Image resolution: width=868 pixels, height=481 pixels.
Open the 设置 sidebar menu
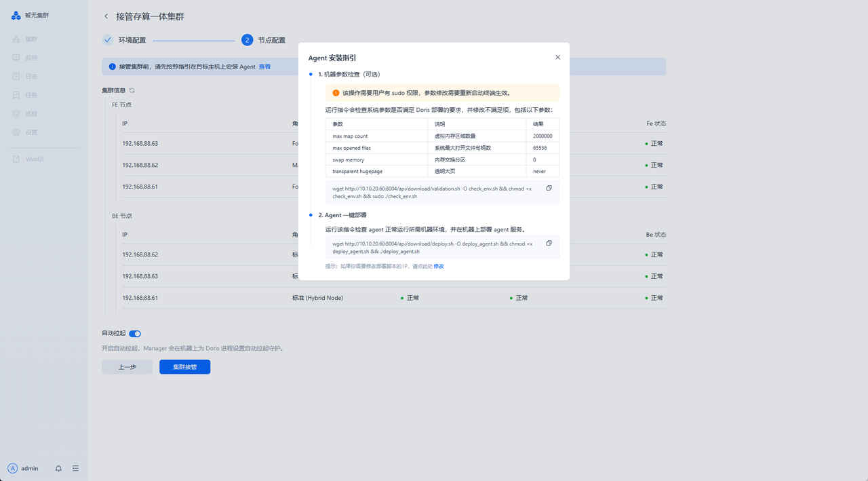coord(31,132)
